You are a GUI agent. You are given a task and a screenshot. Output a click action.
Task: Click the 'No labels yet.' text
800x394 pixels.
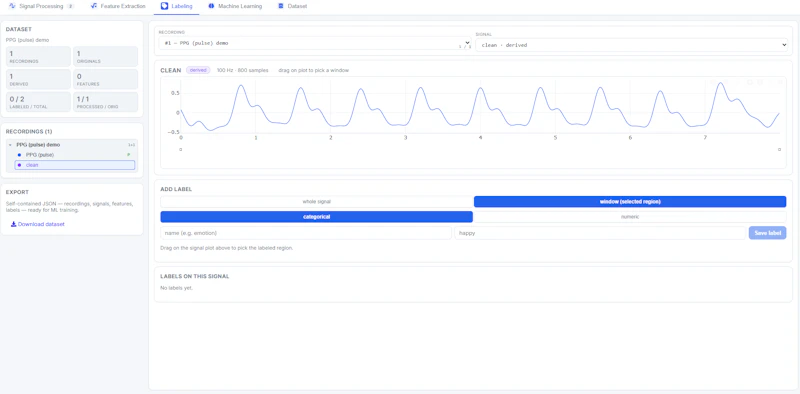(177, 288)
